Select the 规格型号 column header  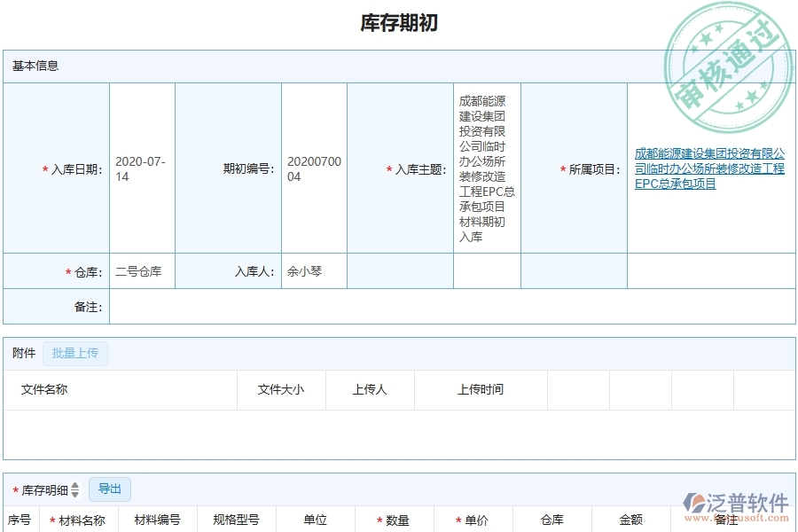(x=235, y=520)
